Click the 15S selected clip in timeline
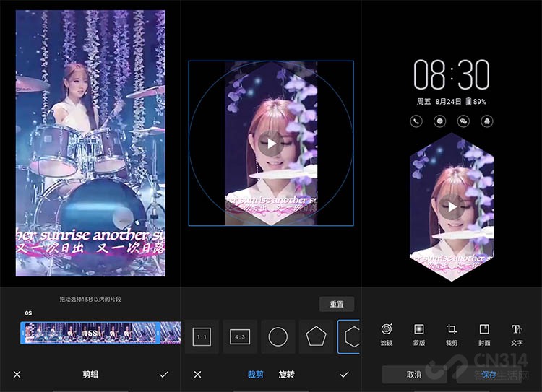 (90, 333)
